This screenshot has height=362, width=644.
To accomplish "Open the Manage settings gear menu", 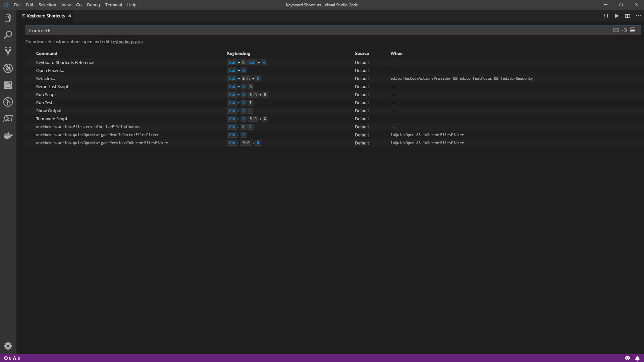I will (x=8, y=346).
